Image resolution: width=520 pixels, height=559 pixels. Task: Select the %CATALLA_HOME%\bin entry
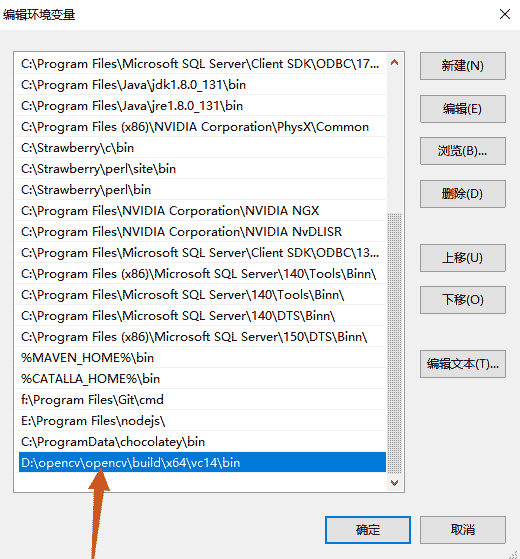[200, 379]
